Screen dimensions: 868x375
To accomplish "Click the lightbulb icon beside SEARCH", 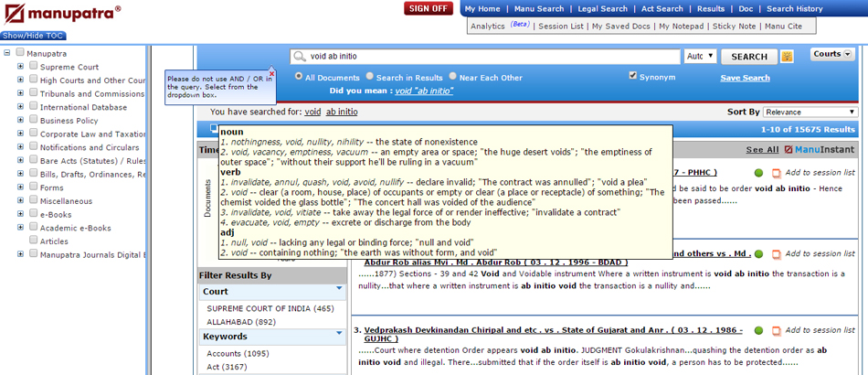I will click(x=788, y=57).
